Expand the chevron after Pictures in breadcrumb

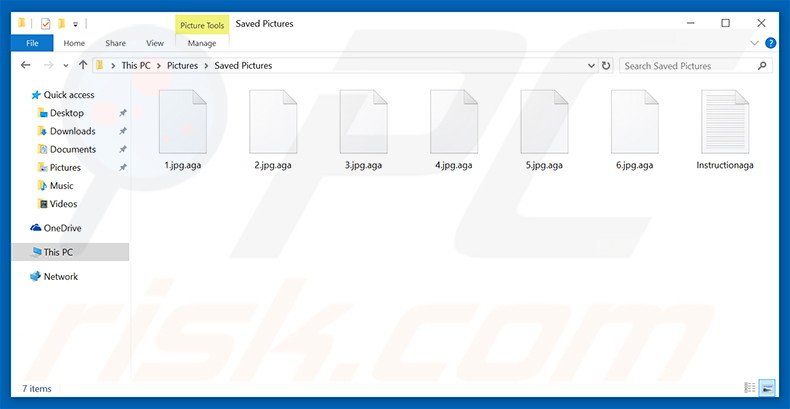coord(206,65)
